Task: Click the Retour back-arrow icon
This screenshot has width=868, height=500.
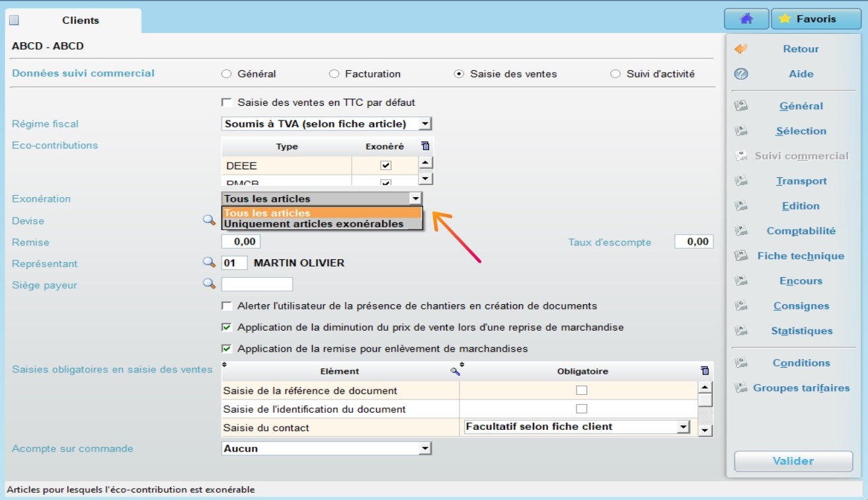Action: coord(742,48)
